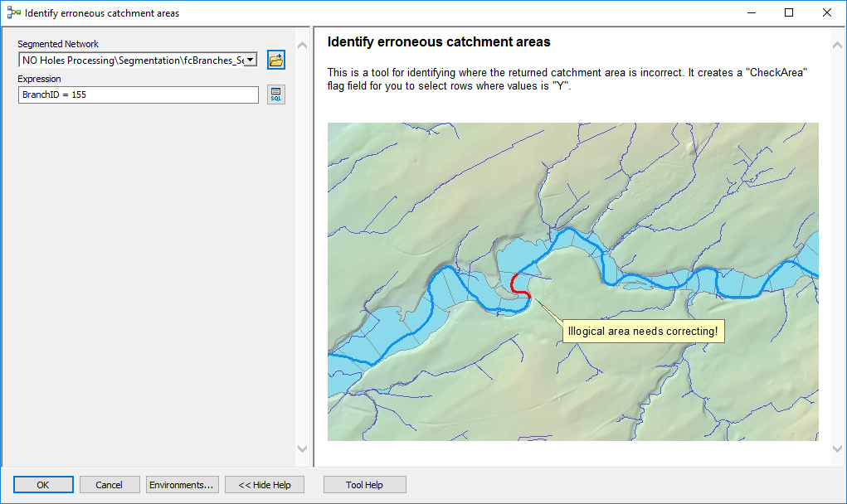The width and height of the screenshot is (847, 504).
Task: Open the full Tool Help documentation
Action: click(364, 484)
